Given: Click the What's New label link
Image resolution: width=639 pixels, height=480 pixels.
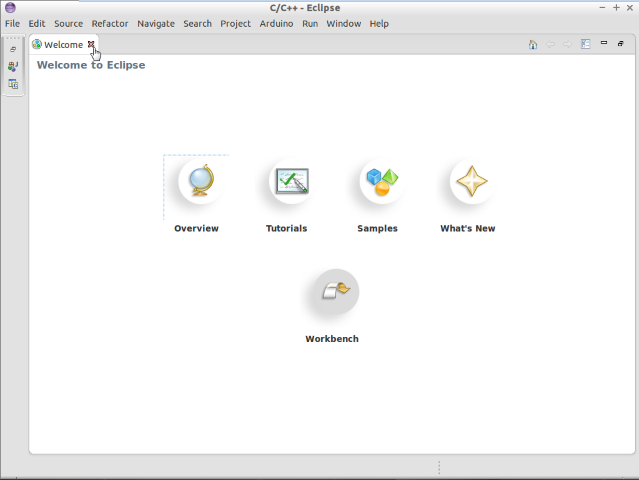Looking at the screenshot, I should point(468,228).
